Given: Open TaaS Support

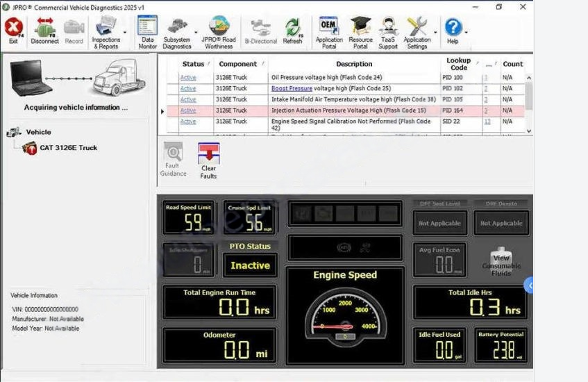Looking at the screenshot, I should (x=388, y=33).
